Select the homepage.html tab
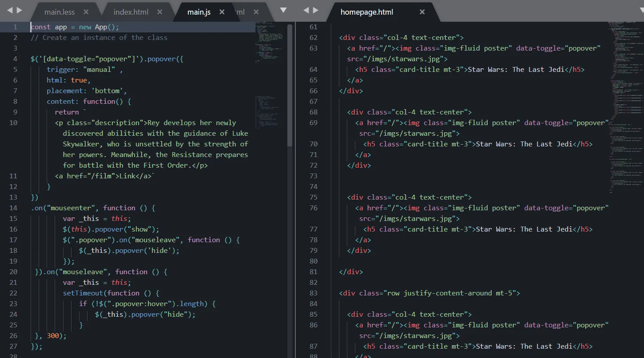644x358 pixels. coord(367,12)
